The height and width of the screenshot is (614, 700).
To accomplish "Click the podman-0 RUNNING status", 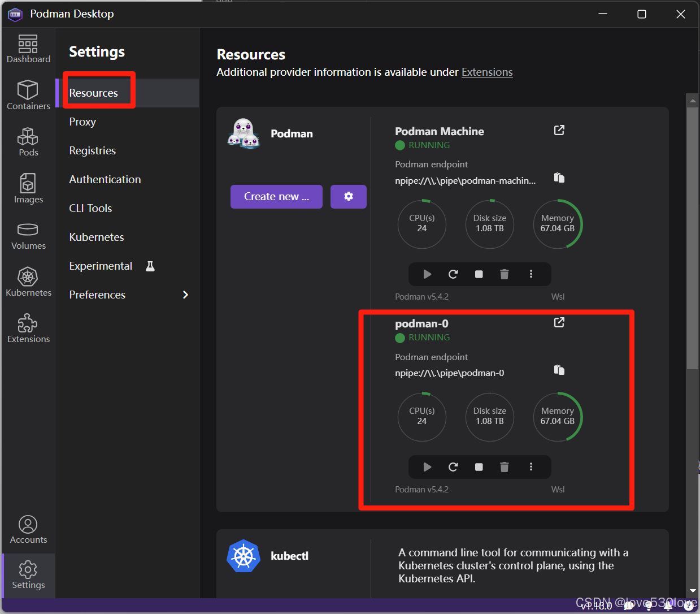I will (423, 338).
